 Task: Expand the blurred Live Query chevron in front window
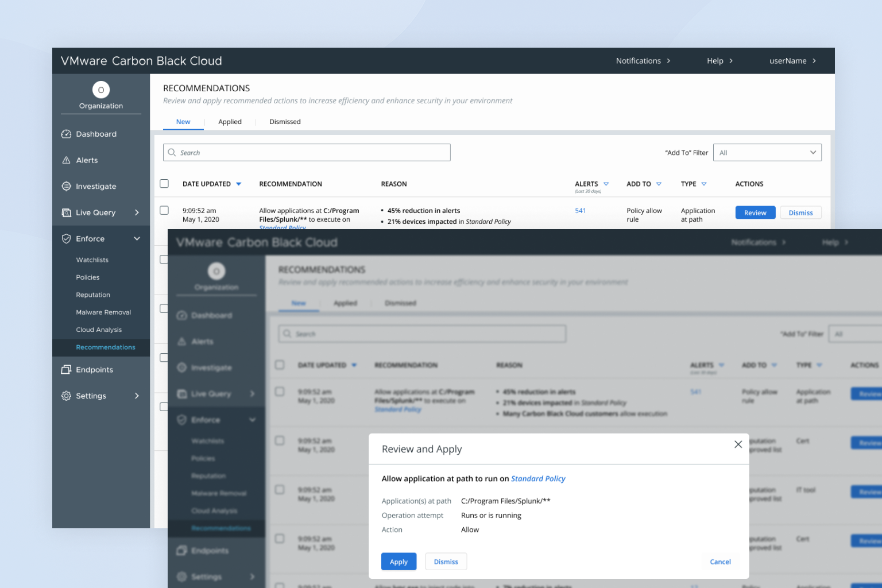point(252,393)
